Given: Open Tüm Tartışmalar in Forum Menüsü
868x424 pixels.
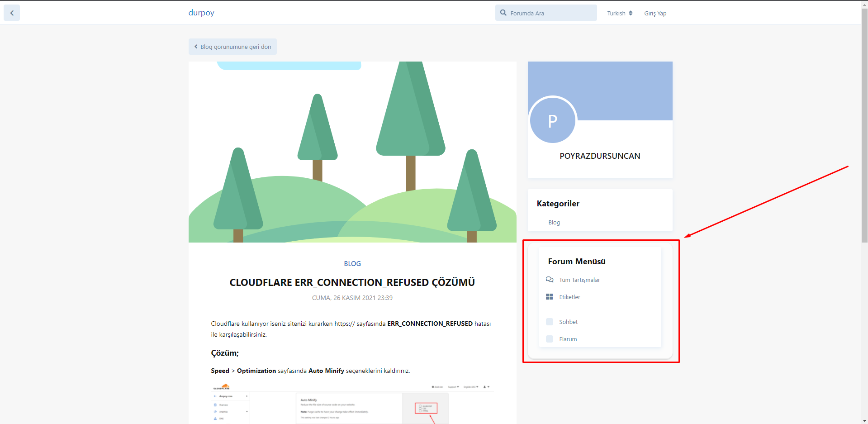Looking at the screenshot, I should [x=579, y=280].
